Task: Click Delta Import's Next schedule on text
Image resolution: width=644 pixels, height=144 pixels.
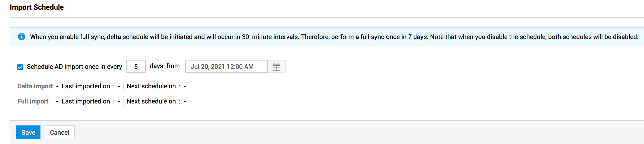Action: pyautogui.click(x=151, y=86)
